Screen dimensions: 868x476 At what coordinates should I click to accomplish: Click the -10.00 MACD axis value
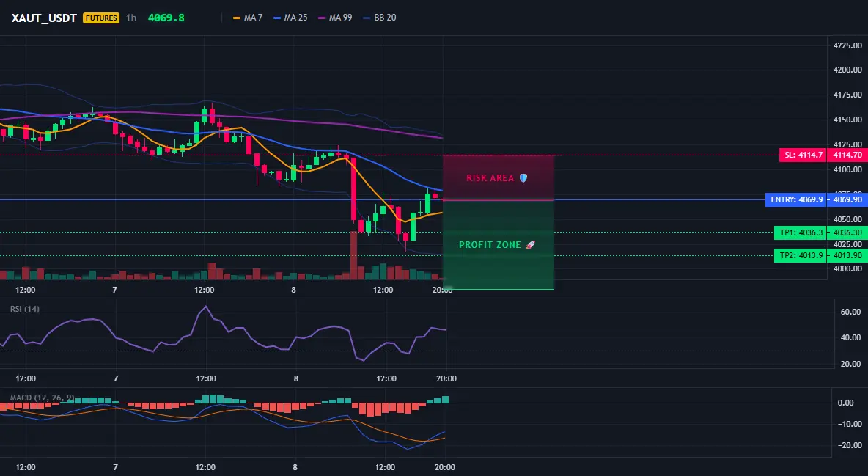click(850, 425)
